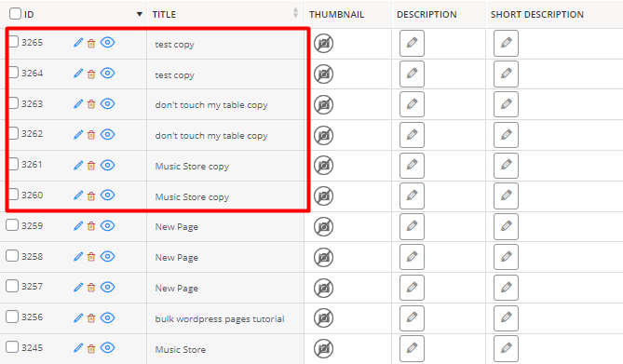Delete page 3264 using the trash icon

(91, 74)
